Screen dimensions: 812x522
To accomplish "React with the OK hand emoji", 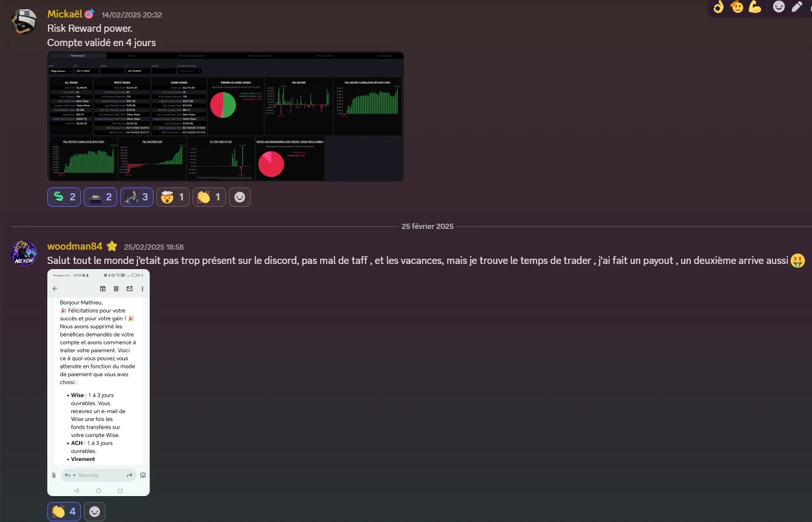I will [717, 7].
